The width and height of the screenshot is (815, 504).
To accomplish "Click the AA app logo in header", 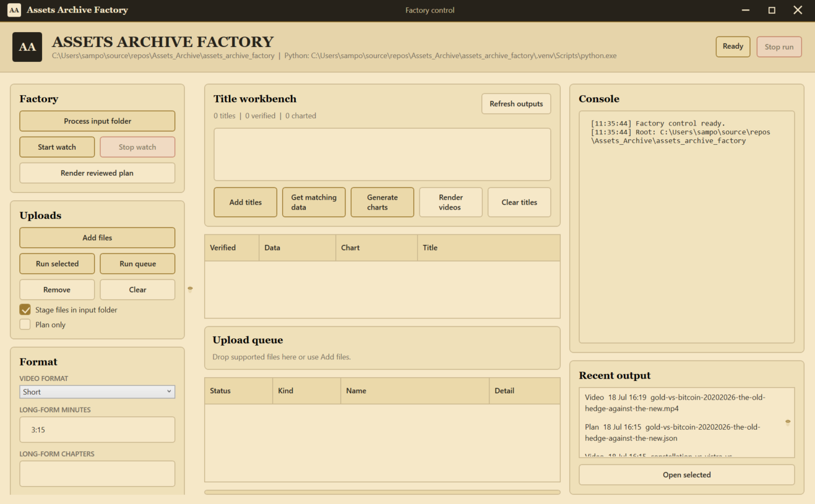I will (x=27, y=47).
